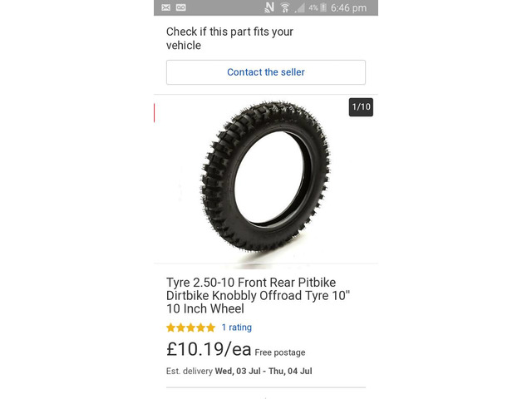Tap the 'Check if this part fits' text
Screen dimensions: 532x399
click(x=229, y=38)
